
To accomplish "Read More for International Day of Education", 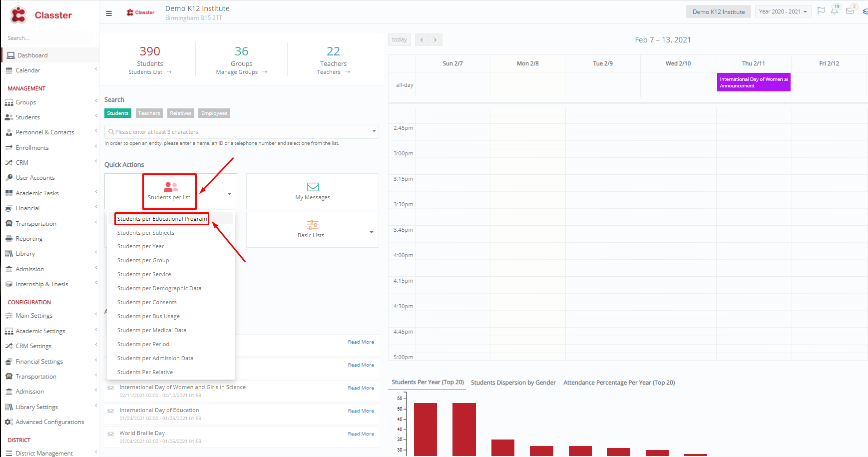I will 361,411.
